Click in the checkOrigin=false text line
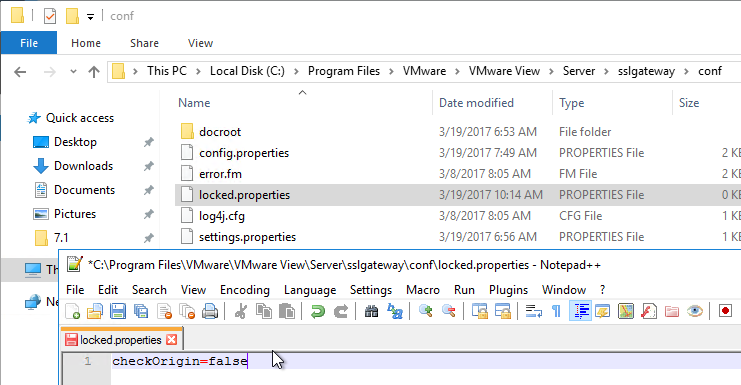This screenshot has height=385, width=741. click(180, 361)
